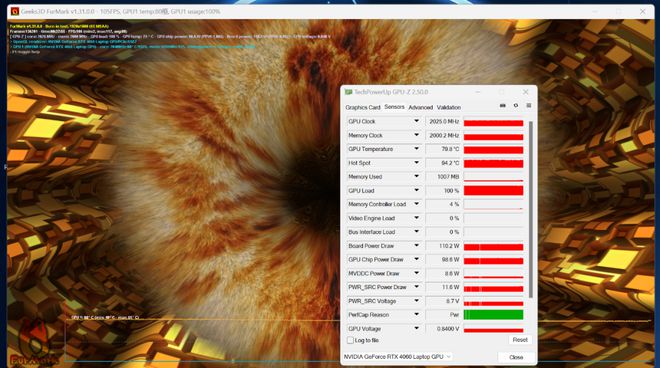
Task: Expand the GPU Clock sensor dropdown
Action: coord(416,121)
